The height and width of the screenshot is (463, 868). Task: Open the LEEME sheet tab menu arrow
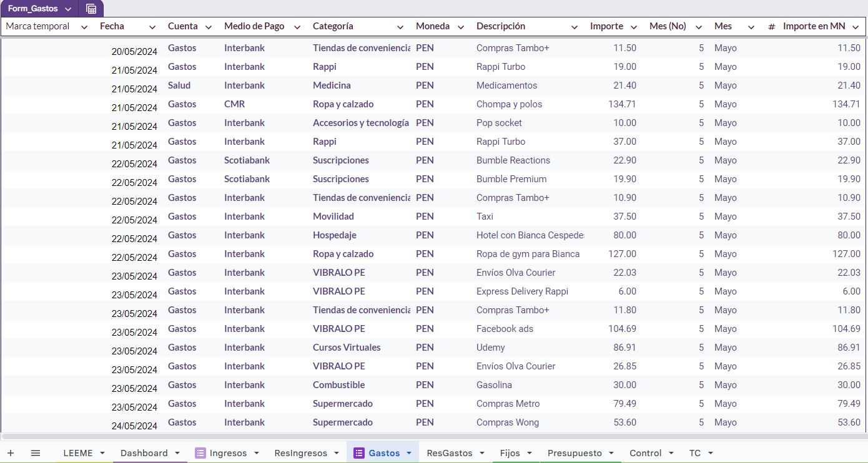102,453
